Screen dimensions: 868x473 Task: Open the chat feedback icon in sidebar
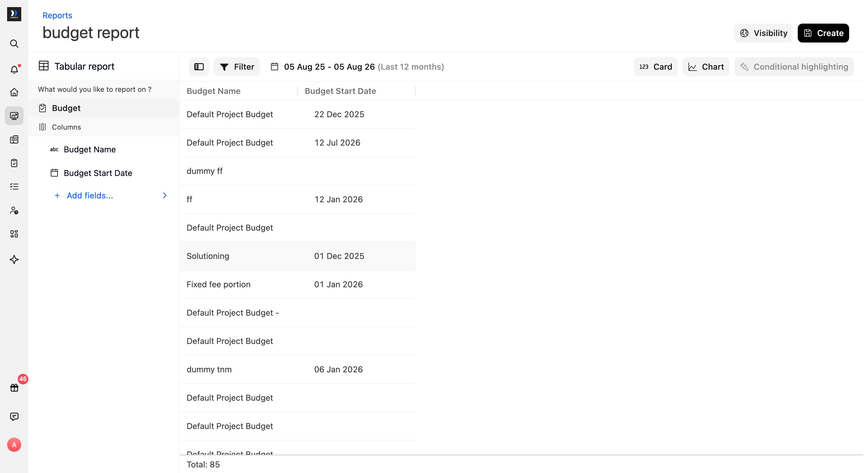[14, 416]
